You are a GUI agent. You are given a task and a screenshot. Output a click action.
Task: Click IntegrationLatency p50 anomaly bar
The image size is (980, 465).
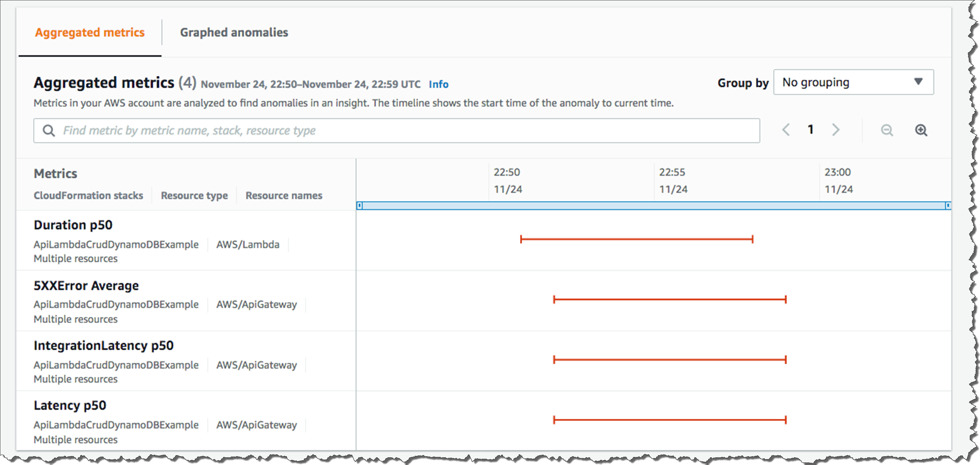click(x=670, y=359)
